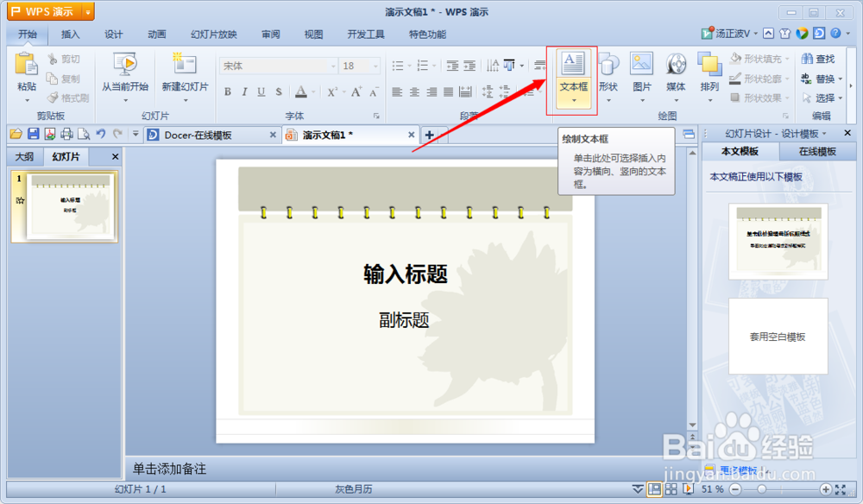Click Shape Effects (形状效果) button

click(x=759, y=98)
